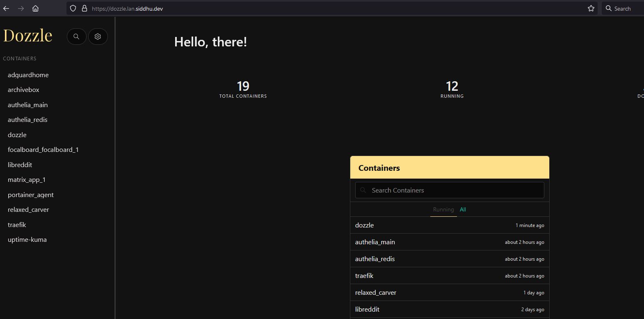Bookmark this page with the star icon

(591, 8)
